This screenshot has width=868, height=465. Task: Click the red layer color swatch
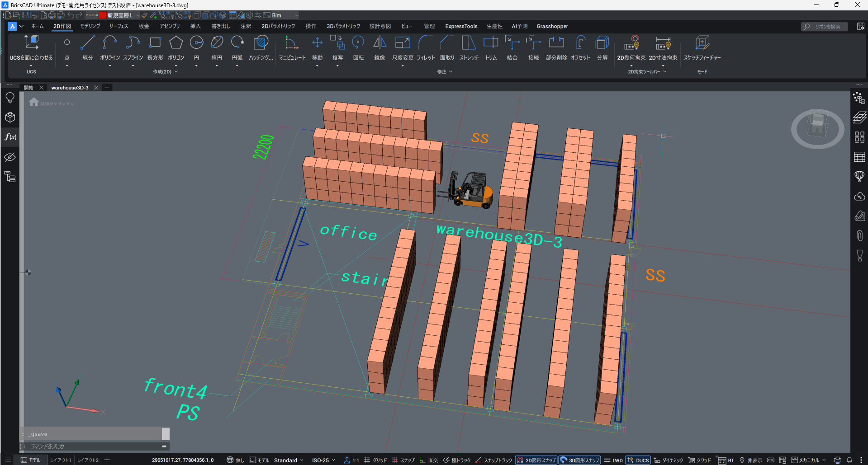pyautogui.click(x=103, y=15)
